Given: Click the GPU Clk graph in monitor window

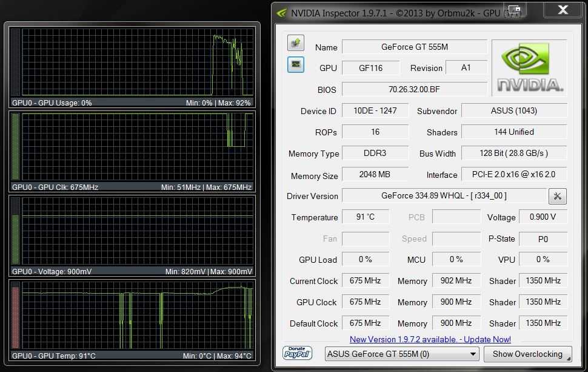Looking at the screenshot, I should (138, 147).
